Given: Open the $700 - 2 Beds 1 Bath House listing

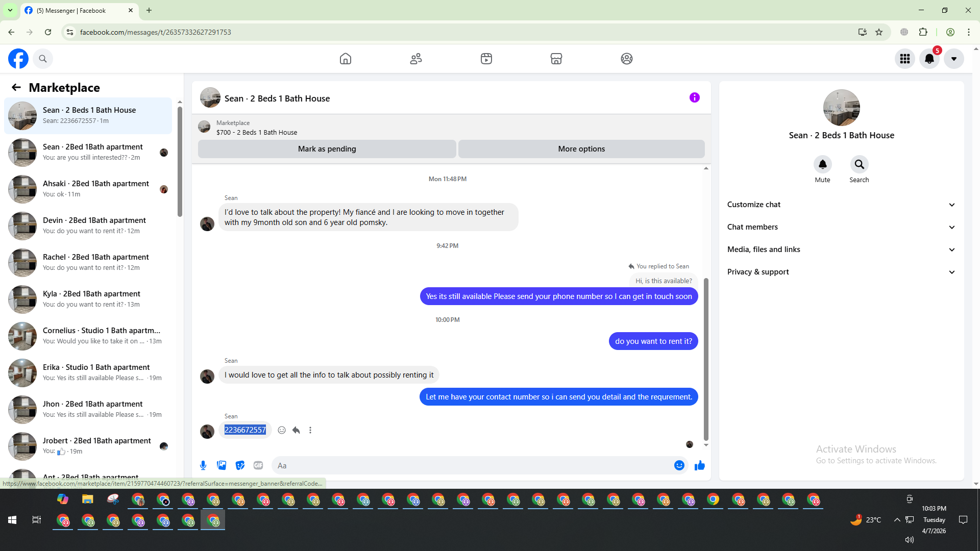Looking at the screenshot, I should [257, 133].
